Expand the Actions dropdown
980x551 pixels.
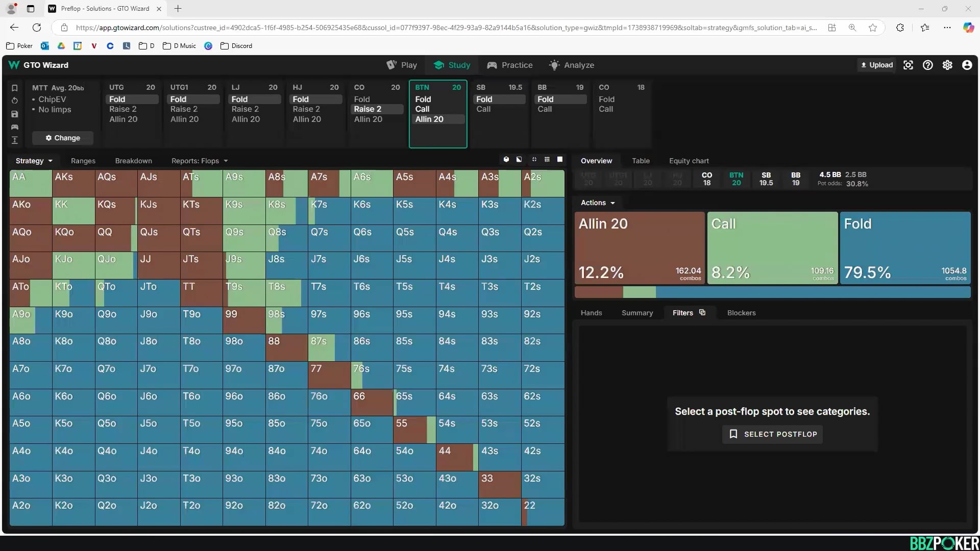[598, 203]
